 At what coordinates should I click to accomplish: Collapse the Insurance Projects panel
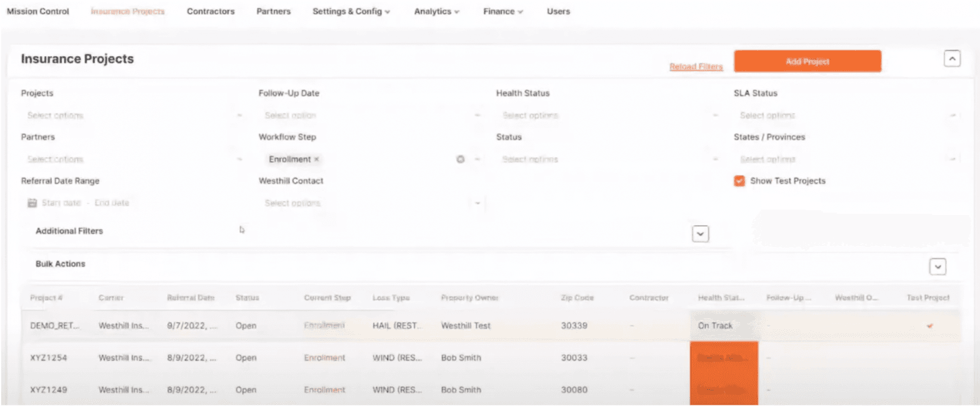[x=952, y=59]
